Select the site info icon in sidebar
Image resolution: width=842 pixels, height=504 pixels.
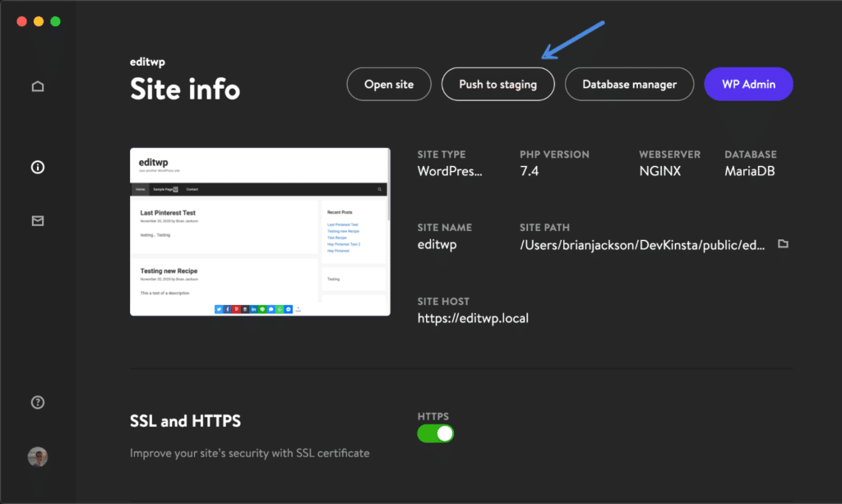click(x=38, y=168)
